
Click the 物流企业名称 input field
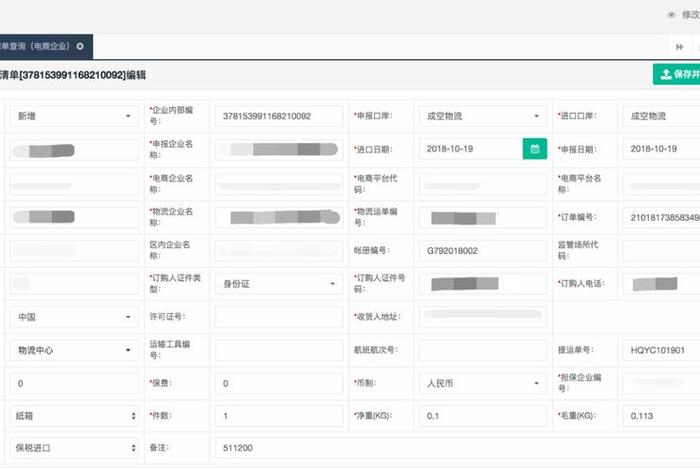point(279,217)
